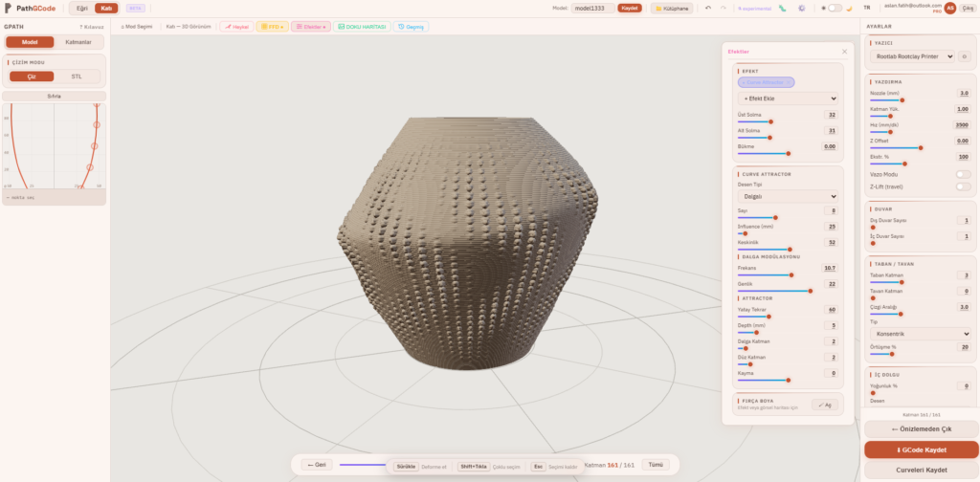Viewport: 980px width, 482px height.
Task: Open the Kütüphane library
Action: [x=671, y=8]
